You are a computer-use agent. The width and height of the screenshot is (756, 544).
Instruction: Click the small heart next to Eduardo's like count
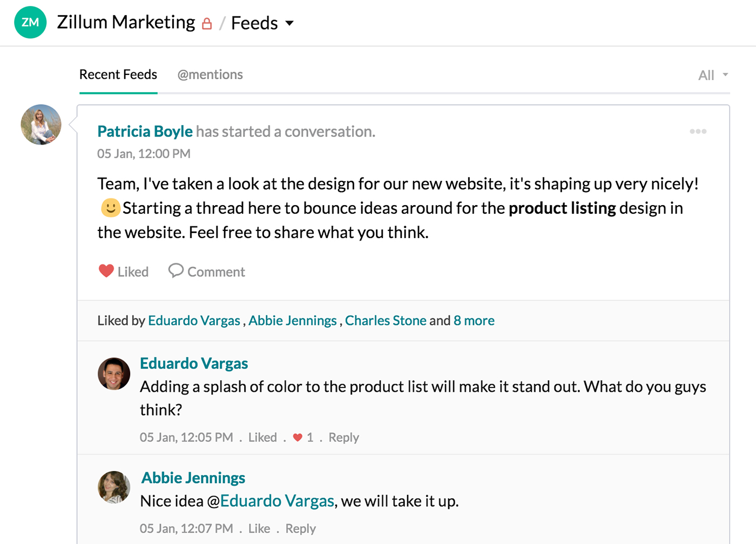coord(298,438)
